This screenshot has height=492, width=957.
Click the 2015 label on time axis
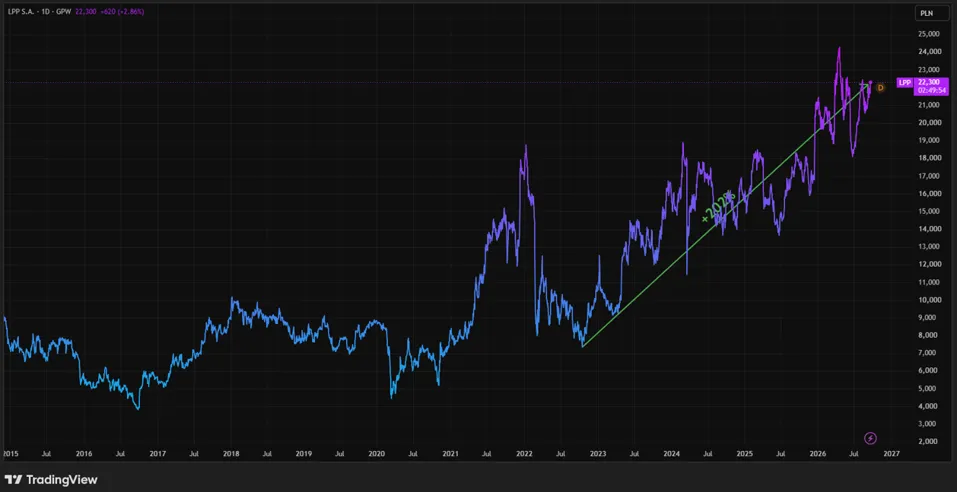coord(10,454)
